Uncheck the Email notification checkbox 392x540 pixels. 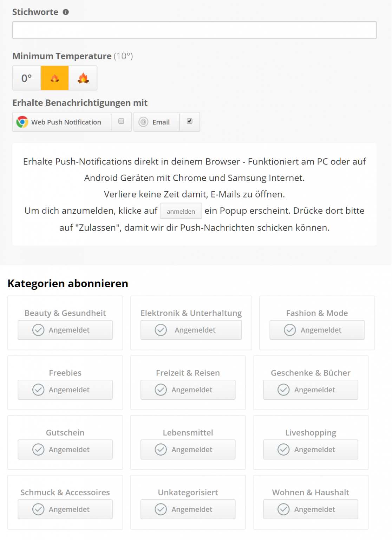(190, 121)
